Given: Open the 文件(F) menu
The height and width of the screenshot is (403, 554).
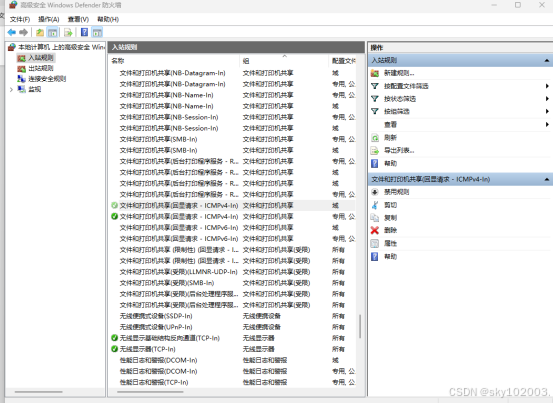Looking at the screenshot, I should click(x=20, y=19).
